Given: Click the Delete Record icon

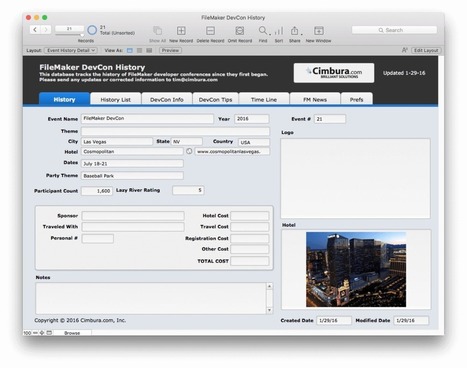Looking at the screenshot, I should click(x=210, y=31).
